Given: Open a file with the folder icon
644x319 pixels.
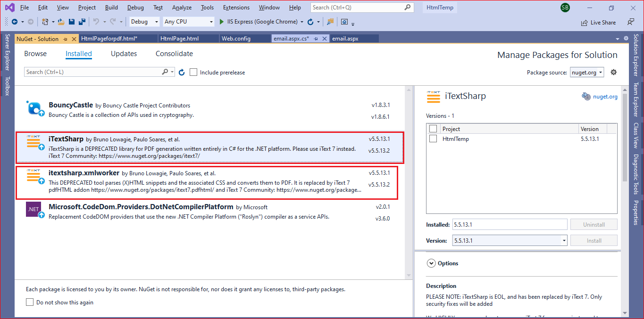Looking at the screenshot, I should [62, 22].
